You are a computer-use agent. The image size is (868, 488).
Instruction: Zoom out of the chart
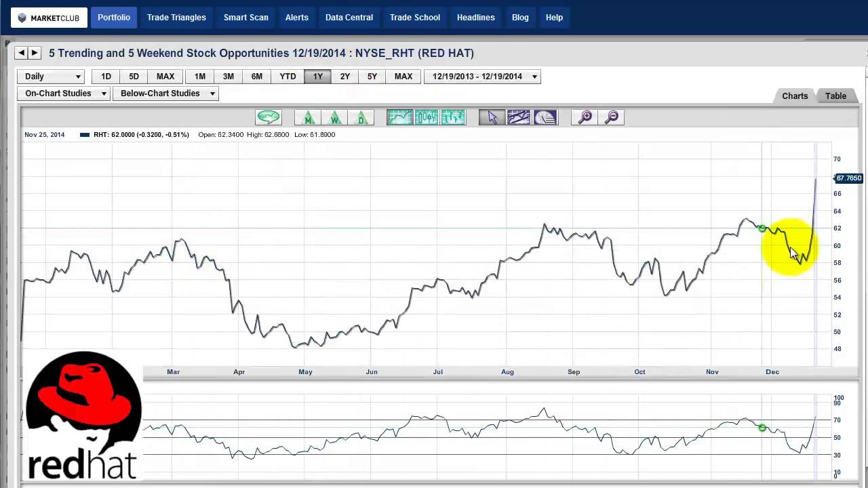[x=611, y=117]
